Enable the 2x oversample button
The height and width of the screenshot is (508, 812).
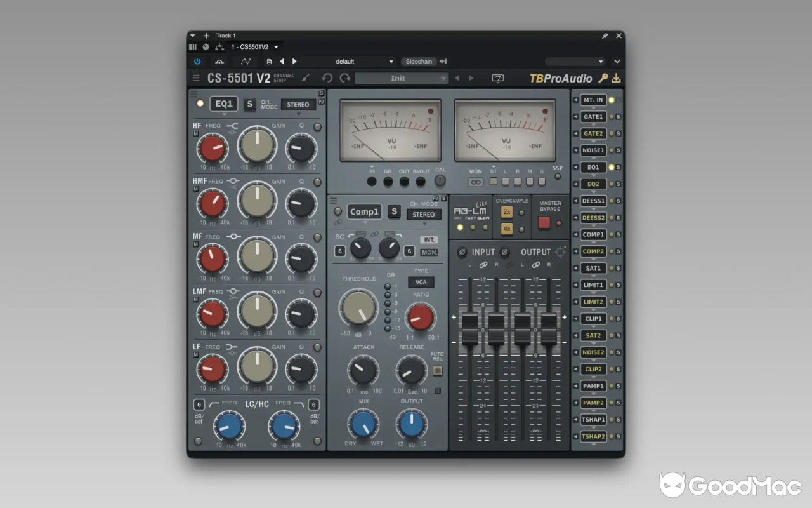[x=507, y=212]
